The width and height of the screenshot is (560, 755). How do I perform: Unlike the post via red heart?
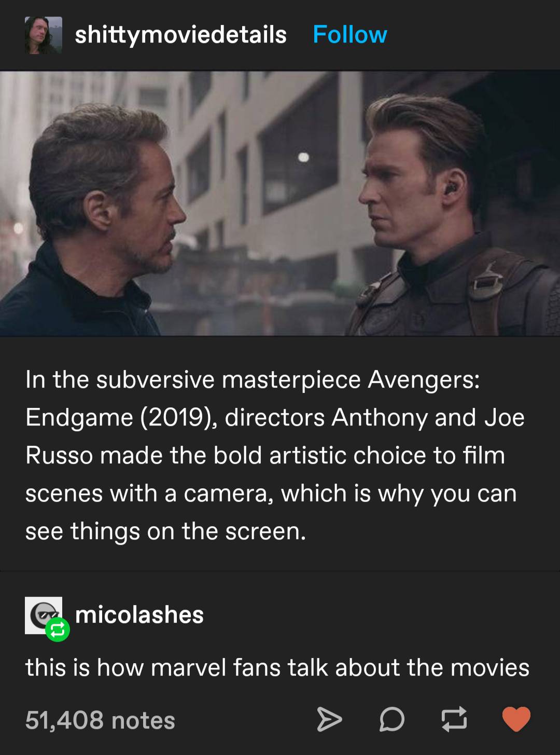point(516,720)
